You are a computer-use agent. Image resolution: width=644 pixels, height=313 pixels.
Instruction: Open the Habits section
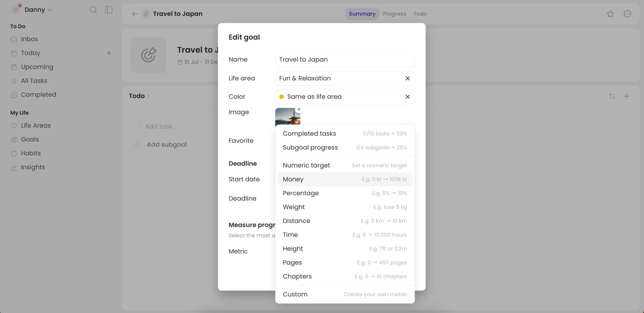pyautogui.click(x=31, y=153)
